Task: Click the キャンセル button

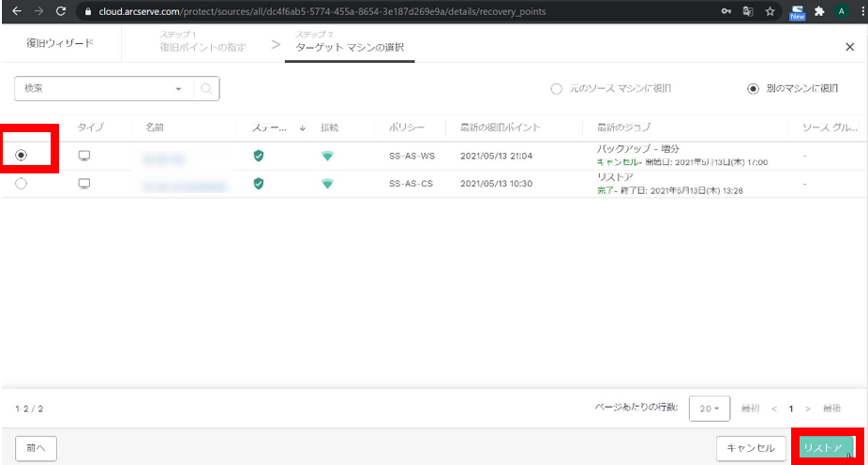Action: point(751,448)
